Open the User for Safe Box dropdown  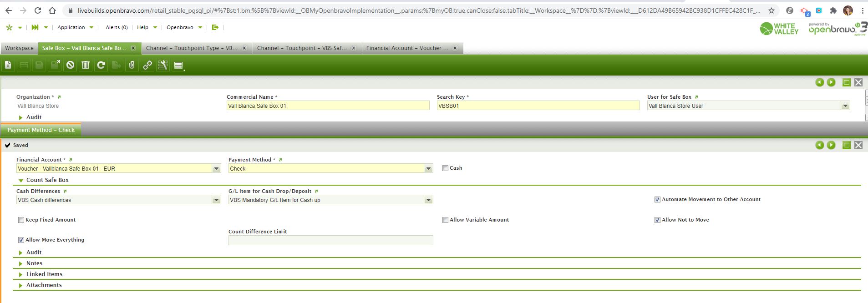[x=845, y=106]
